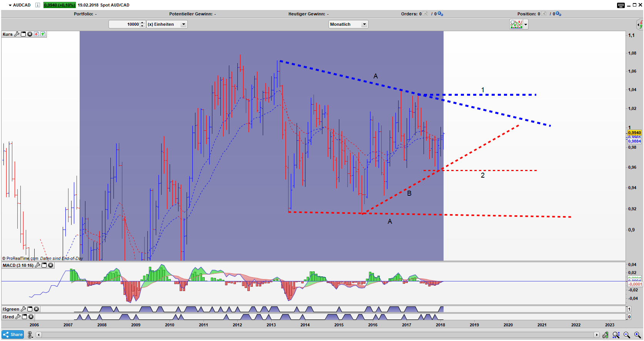The width and height of the screenshot is (644, 341).
Task: Open the Monatlich timeframe dropdown
Action: [x=349, y=24]
